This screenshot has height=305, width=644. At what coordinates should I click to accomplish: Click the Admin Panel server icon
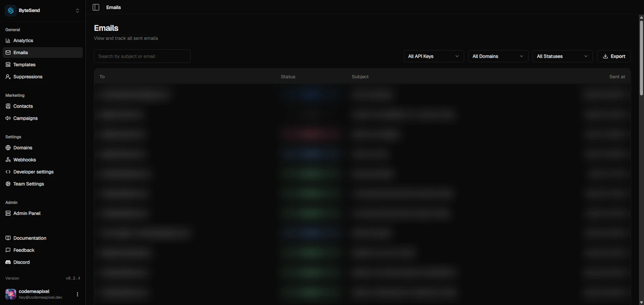pyautogui.click(x=8, y=213)
